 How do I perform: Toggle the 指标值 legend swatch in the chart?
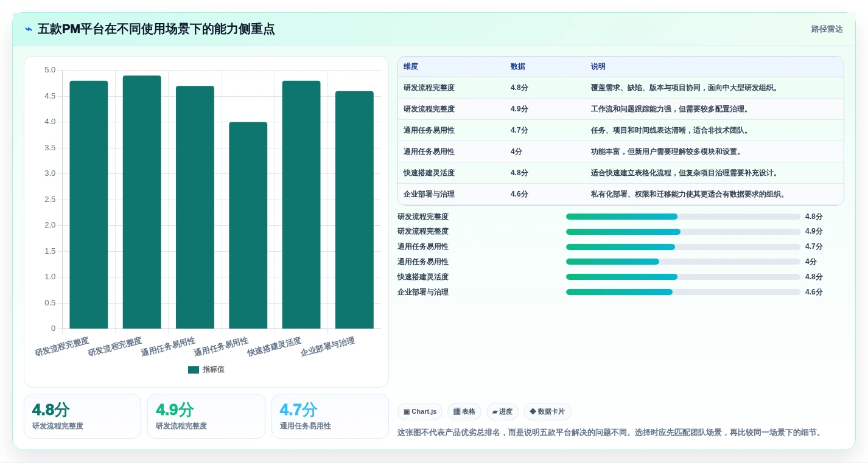[x=194, y=369]
